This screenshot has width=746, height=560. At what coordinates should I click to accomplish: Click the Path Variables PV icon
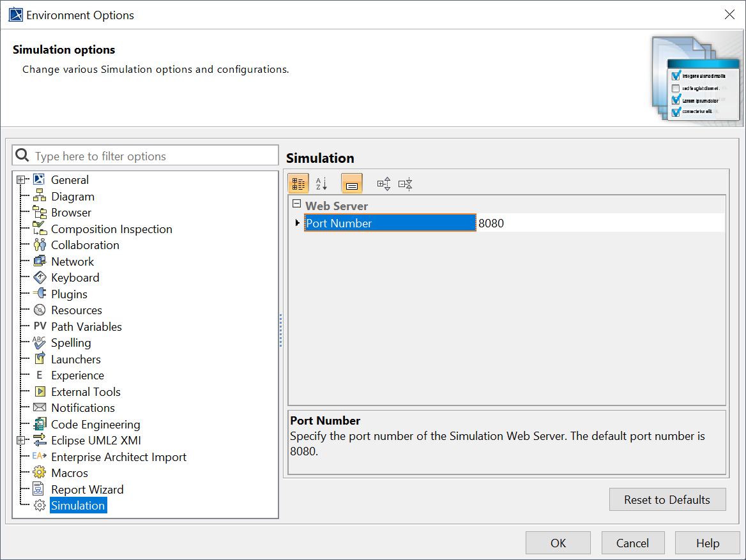(40, 326)
